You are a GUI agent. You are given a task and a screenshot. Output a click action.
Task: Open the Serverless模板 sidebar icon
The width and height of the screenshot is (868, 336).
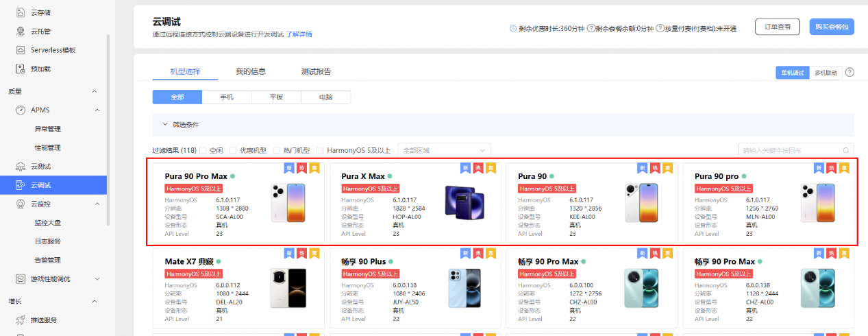[x=21, y=50]
